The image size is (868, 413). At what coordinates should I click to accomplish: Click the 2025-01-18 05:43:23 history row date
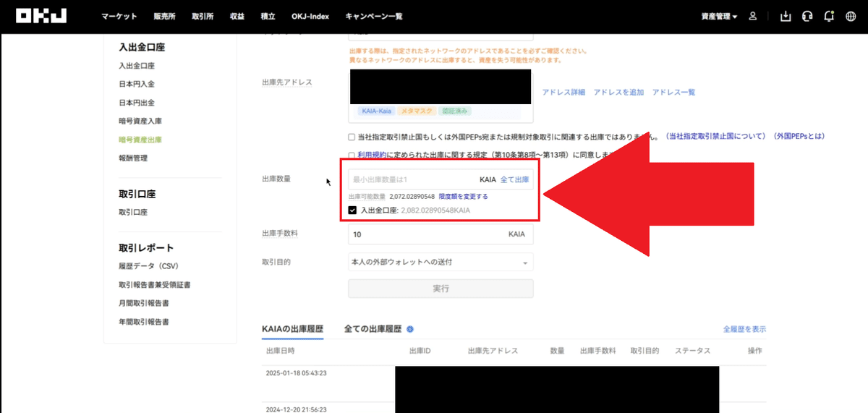tap(297, 373)
